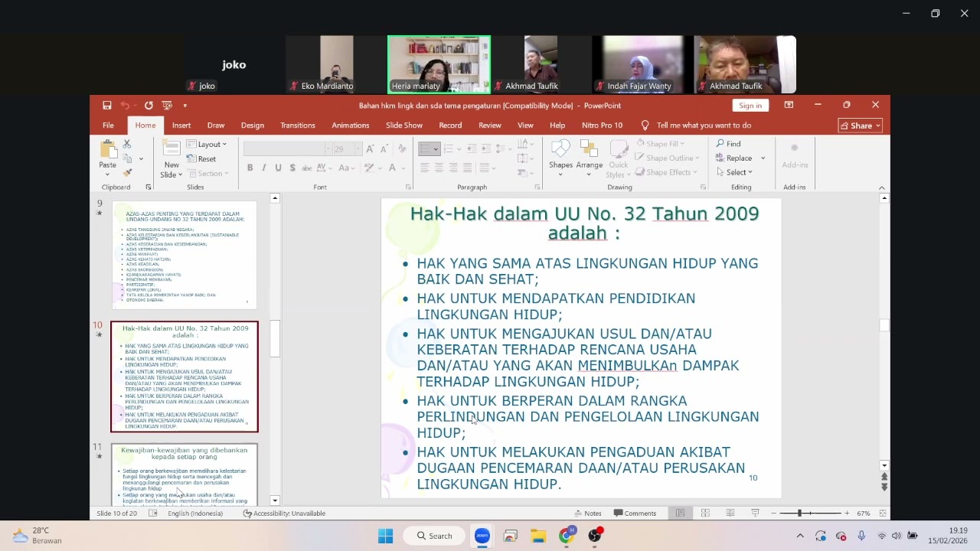
Task: Switch to Slide Sorter view
Action: [x=705, y=514]
